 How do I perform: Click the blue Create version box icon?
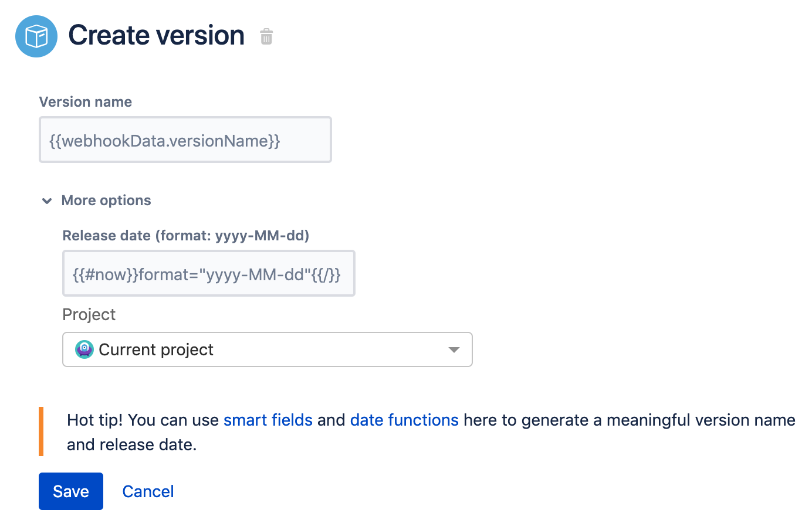[x=36, y=36]
